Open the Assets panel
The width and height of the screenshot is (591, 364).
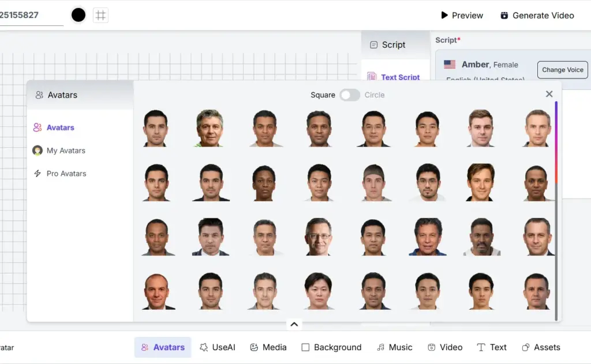tap(541, 347)
